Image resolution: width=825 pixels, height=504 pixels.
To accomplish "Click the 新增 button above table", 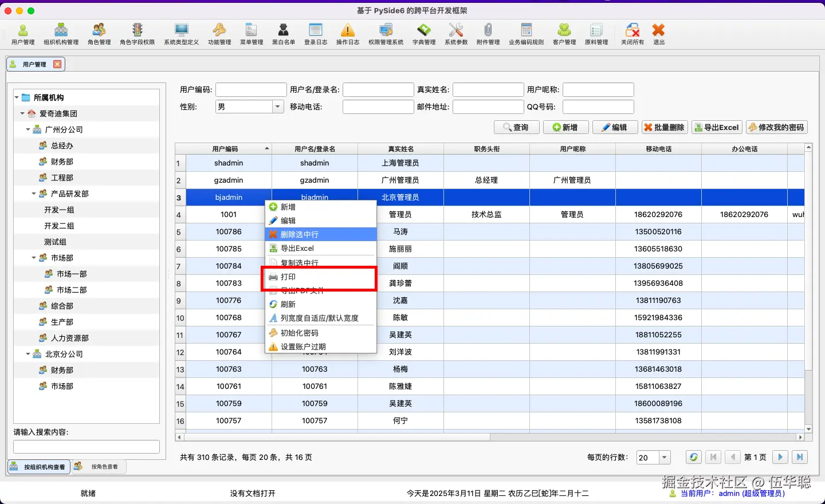I will pyautogui.click(x=565, y=127).
